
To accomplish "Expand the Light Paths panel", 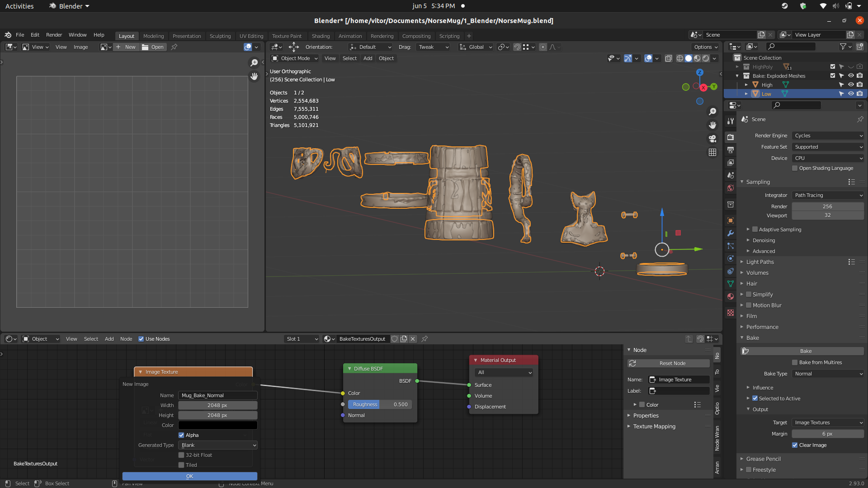I will click(x=760, y=262).
